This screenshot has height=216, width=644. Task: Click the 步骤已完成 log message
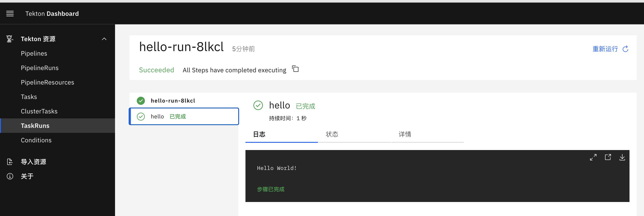[x=271, y=189]
